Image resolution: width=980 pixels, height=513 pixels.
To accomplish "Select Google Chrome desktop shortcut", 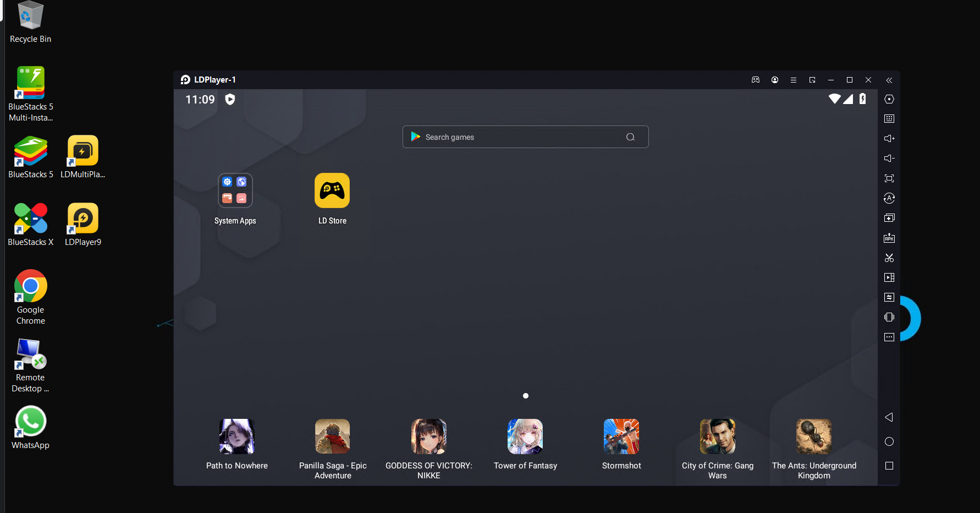I will [31, 297].
